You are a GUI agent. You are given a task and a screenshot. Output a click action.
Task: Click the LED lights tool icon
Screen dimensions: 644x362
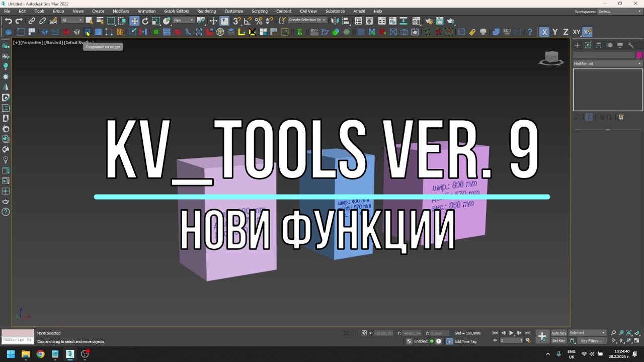tap(507, 32)
